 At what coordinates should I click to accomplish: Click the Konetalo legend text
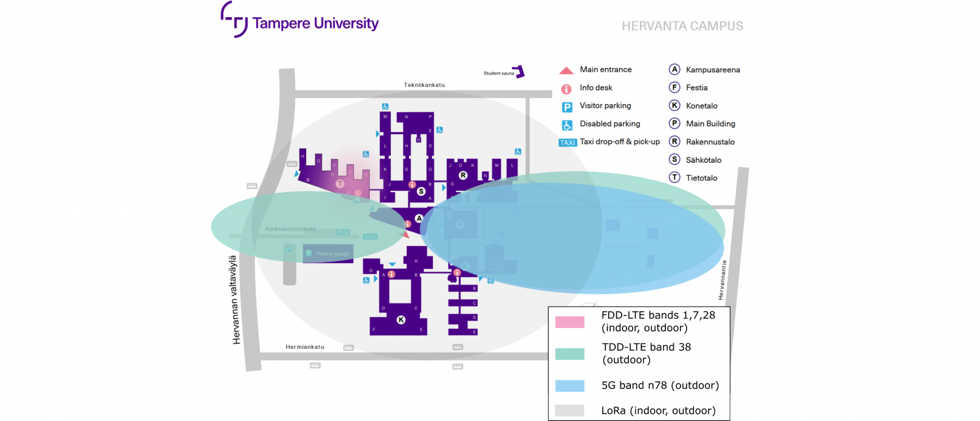[x=701, y=106]
